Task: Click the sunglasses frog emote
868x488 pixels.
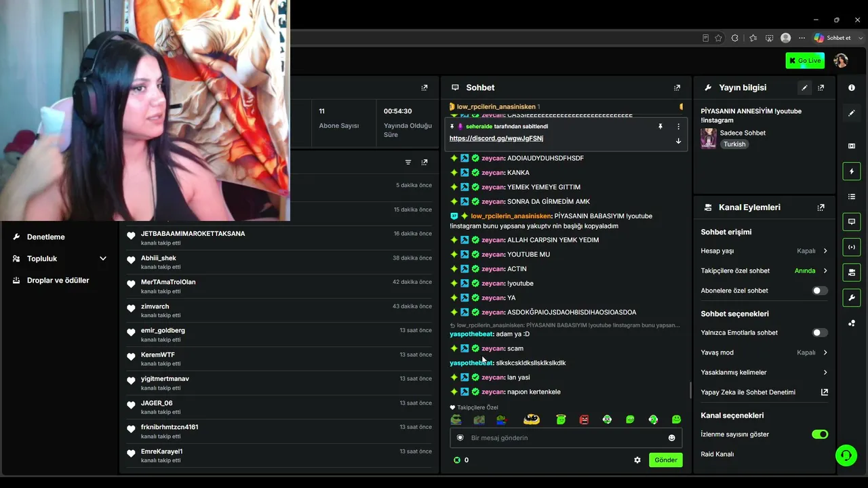Action: (456, 420)
